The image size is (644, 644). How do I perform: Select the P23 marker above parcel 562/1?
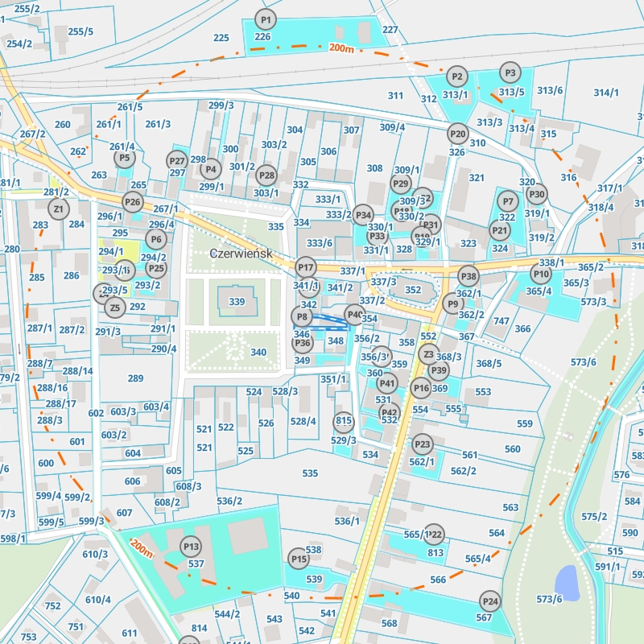point(422,444)
